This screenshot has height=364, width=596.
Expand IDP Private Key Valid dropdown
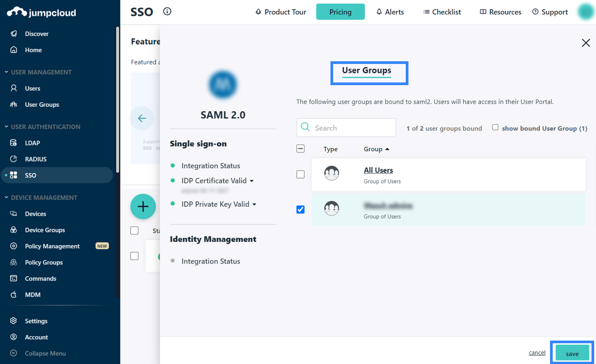click(x=254, y=204)
